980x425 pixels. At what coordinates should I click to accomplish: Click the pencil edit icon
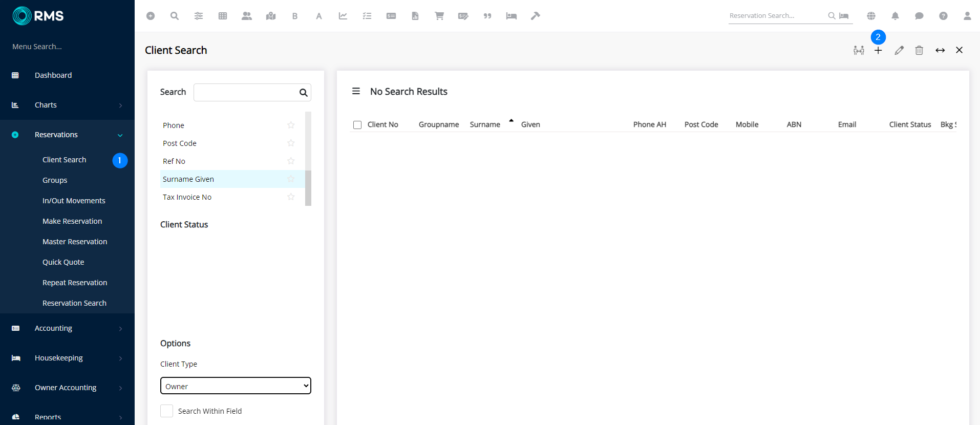point(899,50)
